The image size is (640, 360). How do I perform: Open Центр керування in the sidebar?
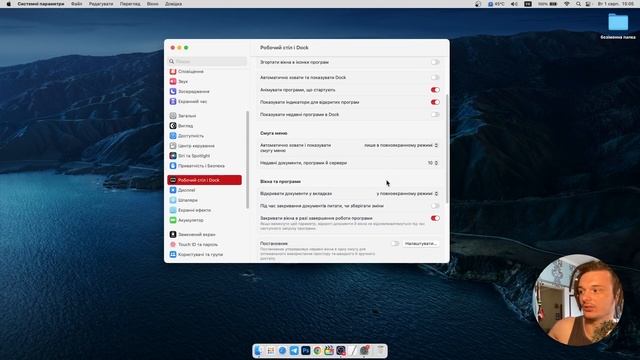(192, 146)
